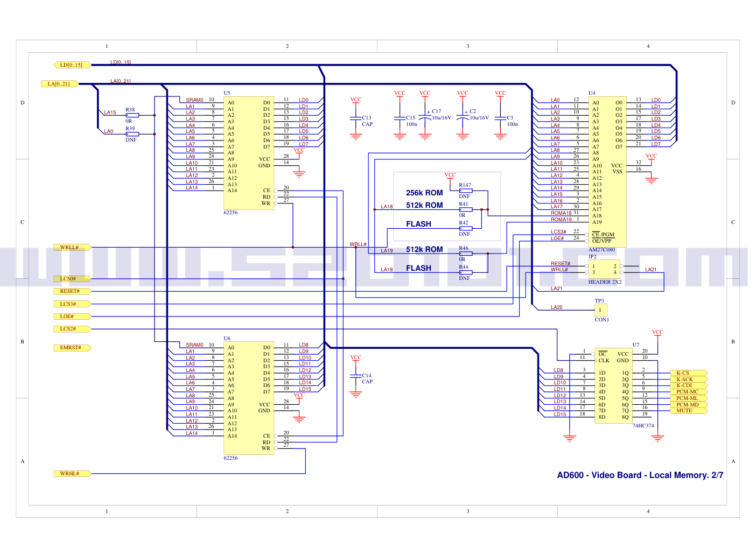Click the LCS2# input port
The image size is (756, 534).
click(72, 329)
